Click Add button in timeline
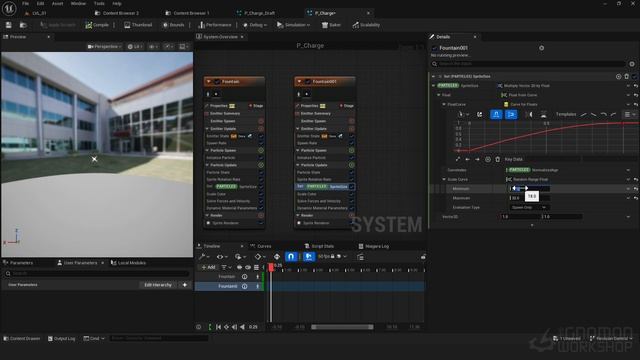 [209, 267]
